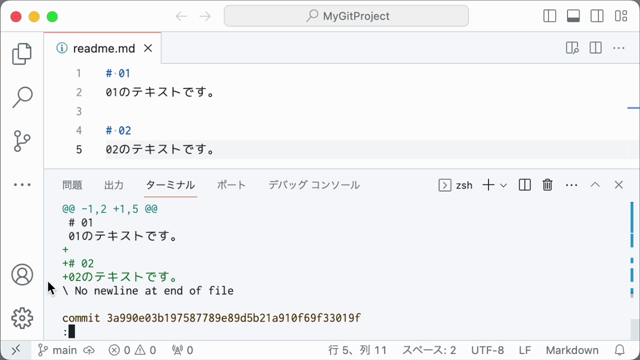The height and width of the screenshot is (360, 640).
Task: Toggle the secondary side bar
Action: [597, 16]
